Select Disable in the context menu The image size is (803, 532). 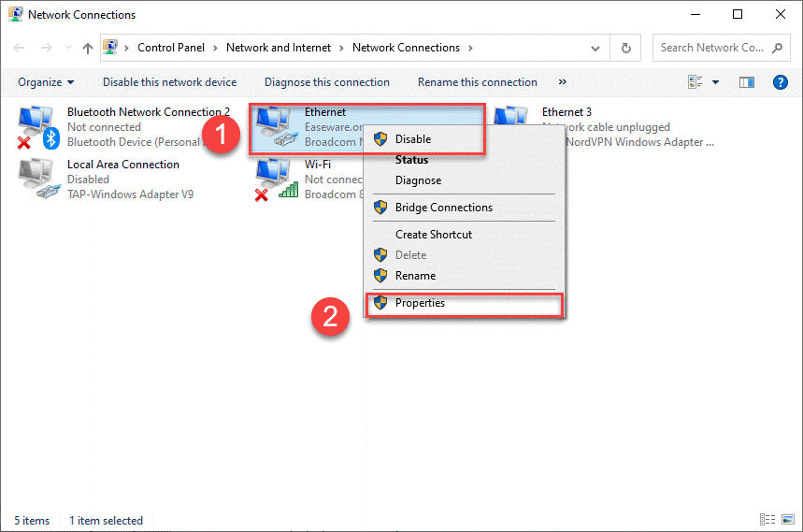(x=412, y=139)
